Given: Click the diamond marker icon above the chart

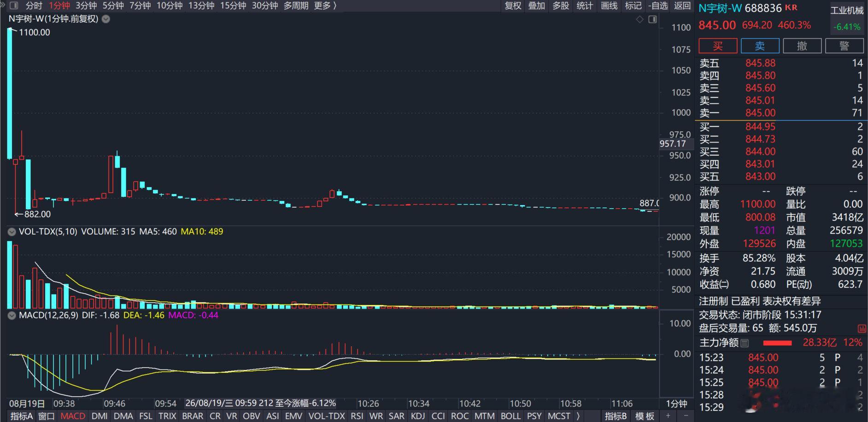Looking at the screenshot, I should [639, 19].
